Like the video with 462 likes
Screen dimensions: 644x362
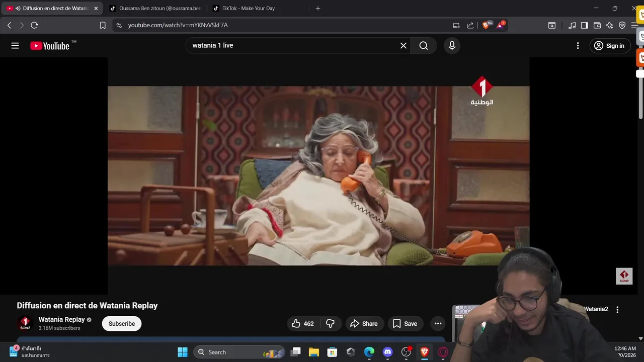[x=302, y=324]
